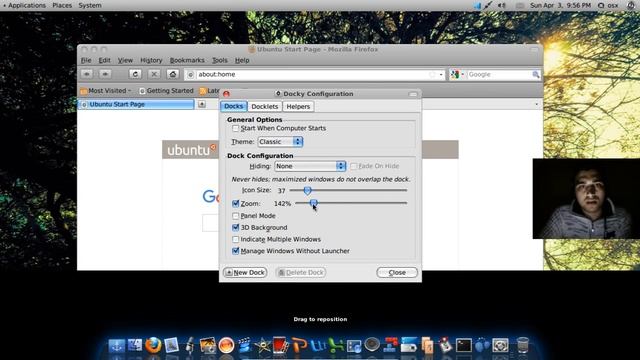Open Firefox Edit menu
Viewport: 640px width, 360px height.
click(104, 60)
